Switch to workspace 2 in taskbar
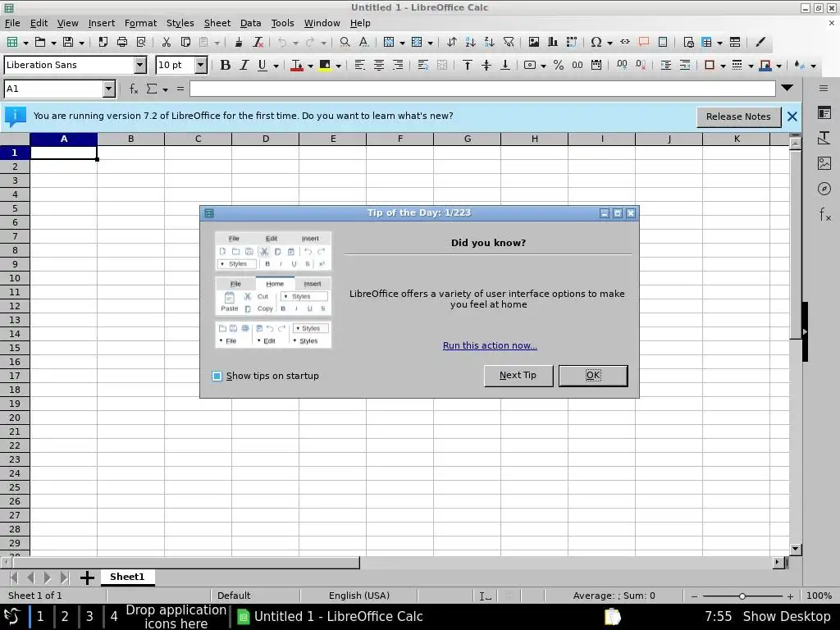The height and width of the screenshot is (630, 840). pos(65,617)
